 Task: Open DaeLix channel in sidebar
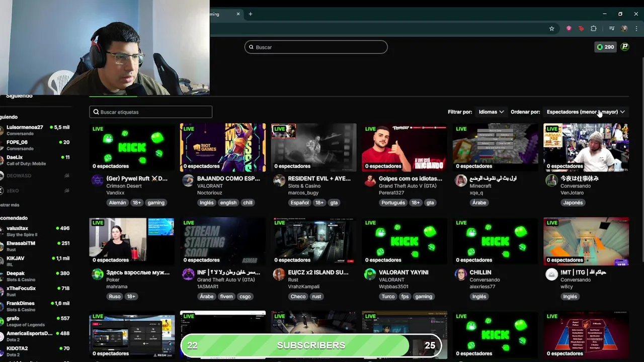tap(35, 160)
